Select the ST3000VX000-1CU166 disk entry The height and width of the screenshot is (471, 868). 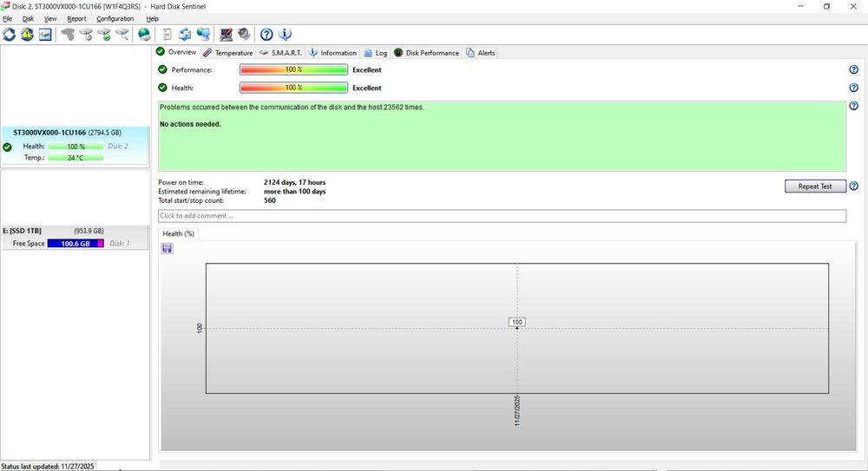click(75, 146)
